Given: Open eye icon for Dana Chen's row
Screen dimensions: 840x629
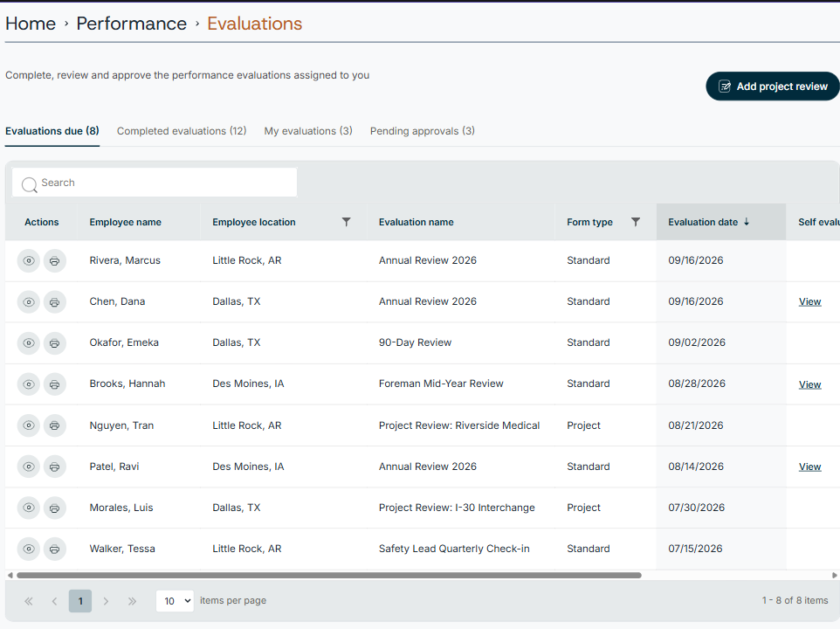Looking at the screenshot, I should click(x=29, y=302).
